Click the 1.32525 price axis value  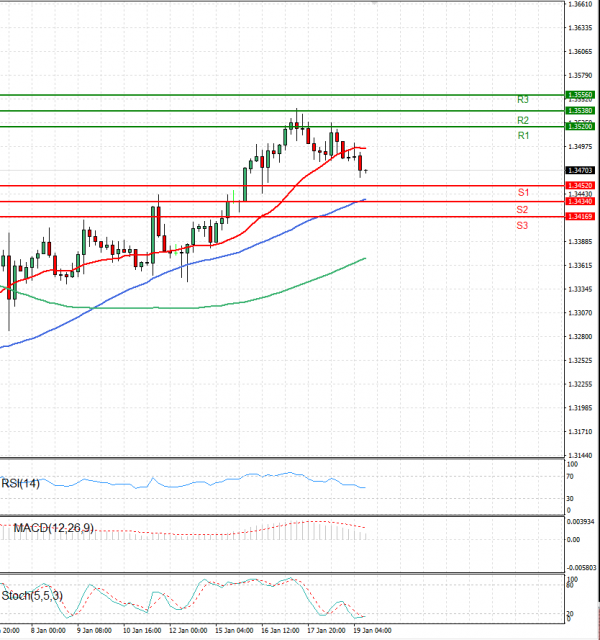pyautogui.click(x=580, y=360)
